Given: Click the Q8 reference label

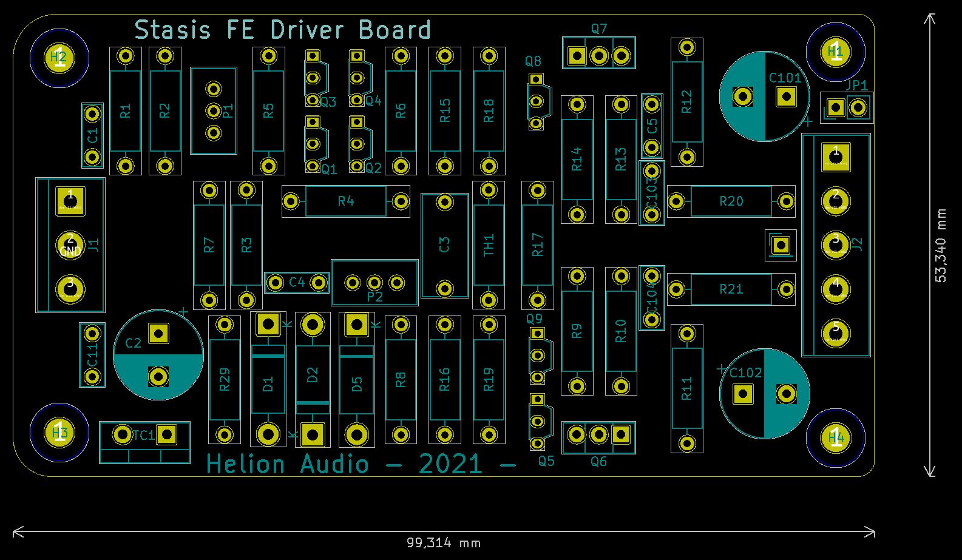Looking at the screenshot, I should pos(534,61).
